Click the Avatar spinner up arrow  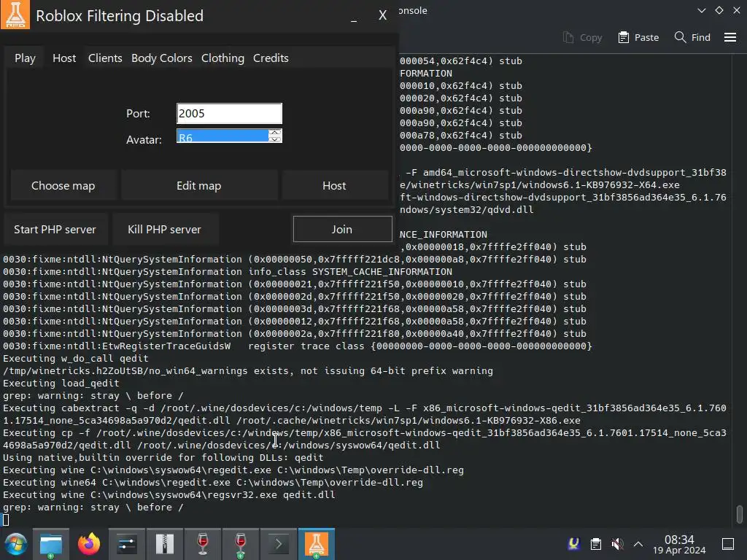(275, 133)
